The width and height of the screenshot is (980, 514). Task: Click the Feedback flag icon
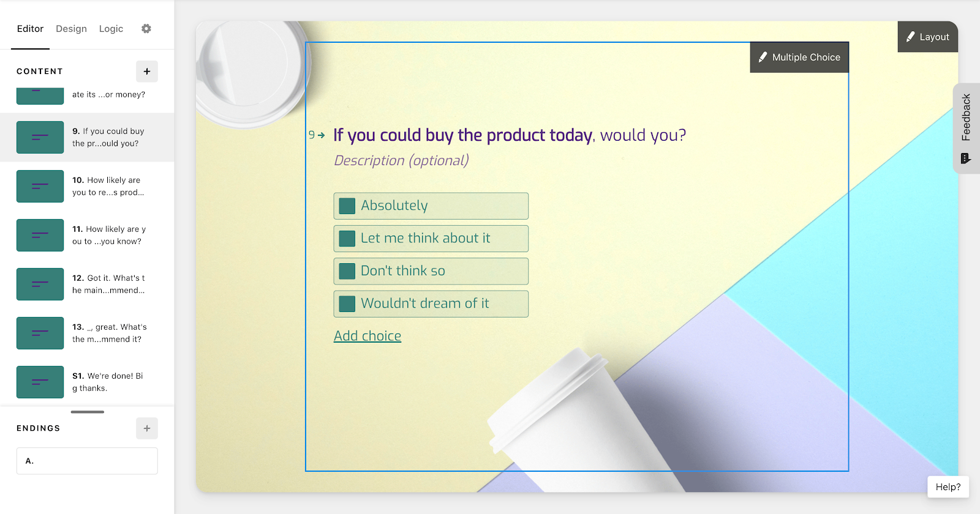[x=966, y=158]
